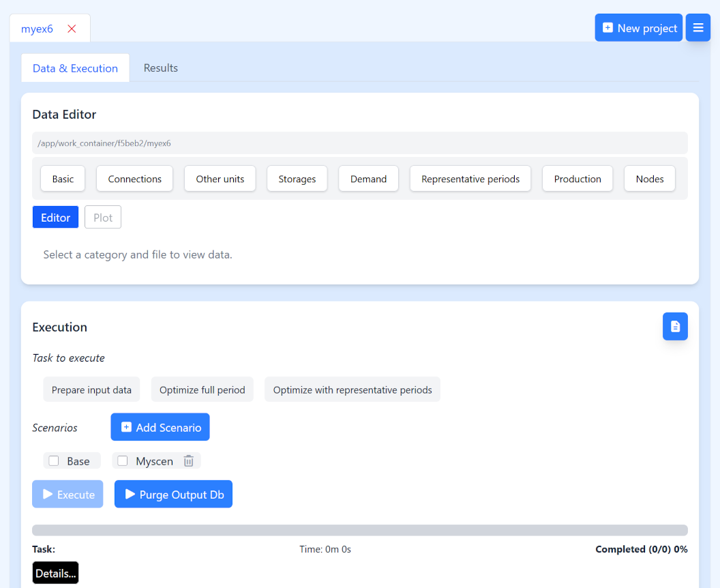Click the New project button
The width and height of the screenshot is (720, 588).
pos(638,28)
